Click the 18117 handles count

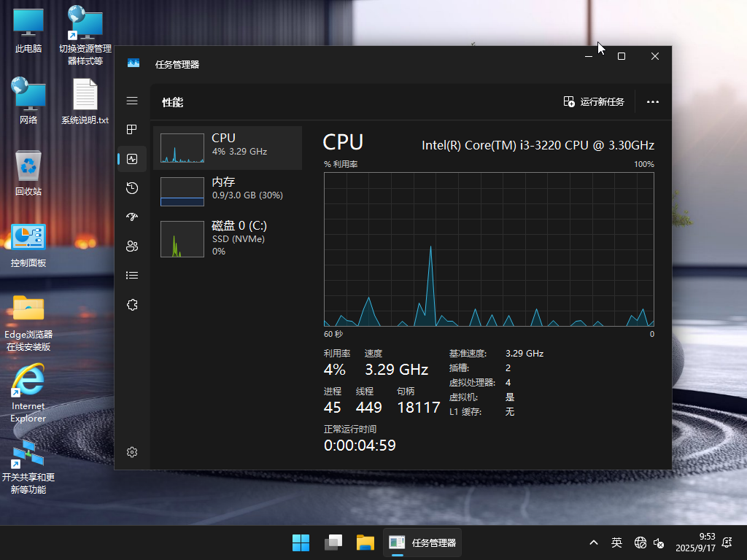[x=418, y=408]
